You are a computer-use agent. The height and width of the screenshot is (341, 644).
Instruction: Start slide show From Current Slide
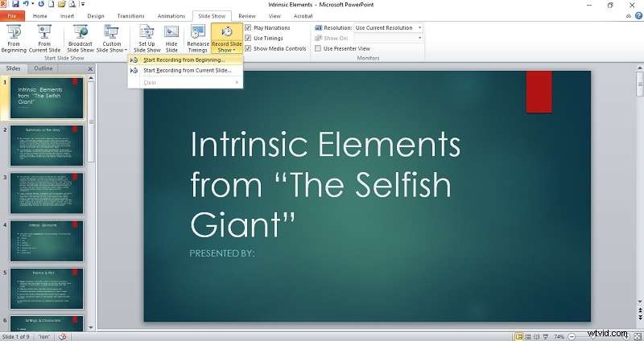tap(44, 39)
